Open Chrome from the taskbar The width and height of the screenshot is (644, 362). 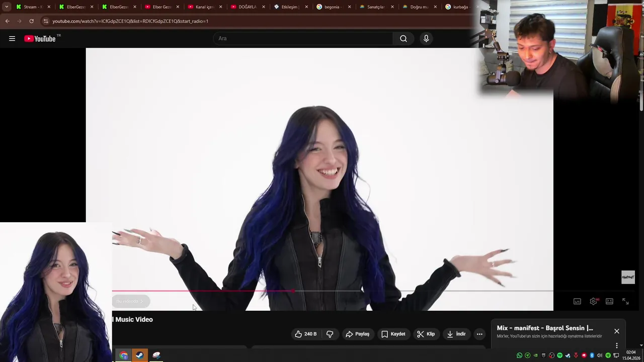click(124, 355)
